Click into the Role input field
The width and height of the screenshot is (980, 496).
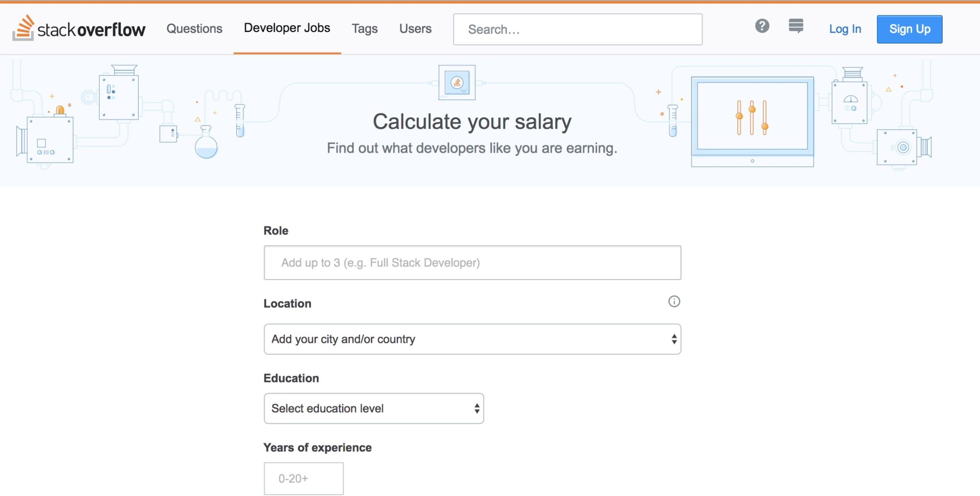tap(472, 263)
